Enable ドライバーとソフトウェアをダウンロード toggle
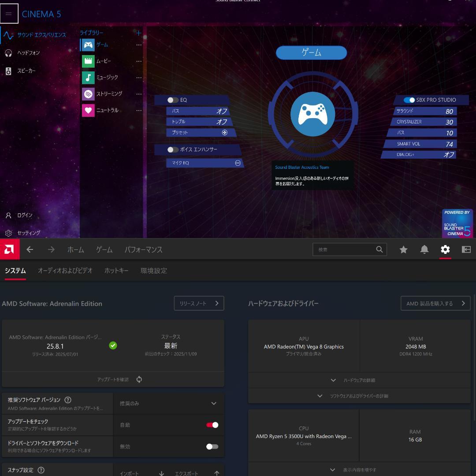The height and width of the screenshot is (476, 476). click(x=212, y=446)
